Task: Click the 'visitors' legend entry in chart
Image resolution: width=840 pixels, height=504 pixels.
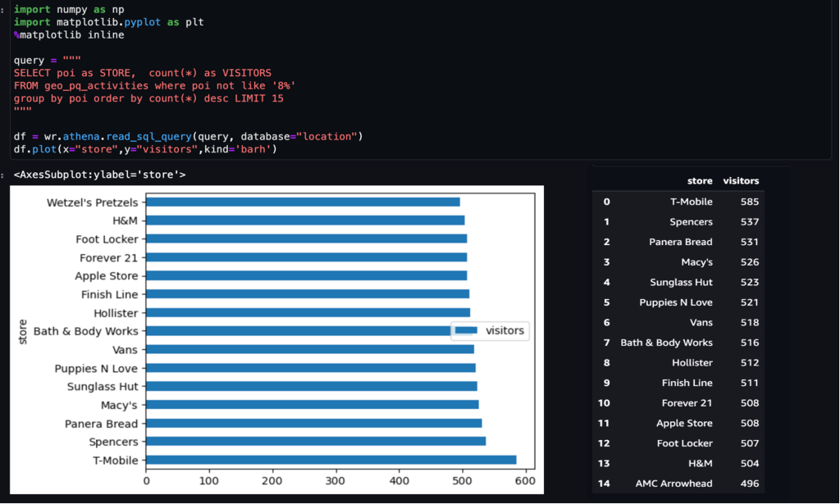Action: click(x=504, y=330)
